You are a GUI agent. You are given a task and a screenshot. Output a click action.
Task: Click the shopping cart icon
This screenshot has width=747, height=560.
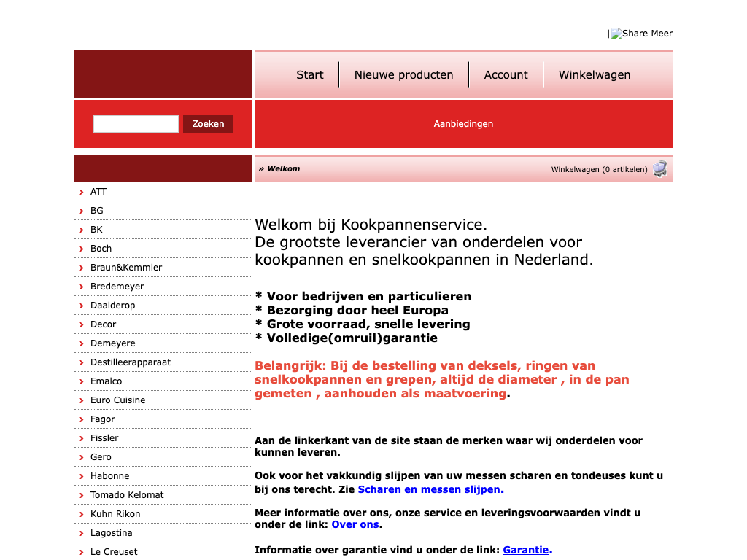(659, 169)
